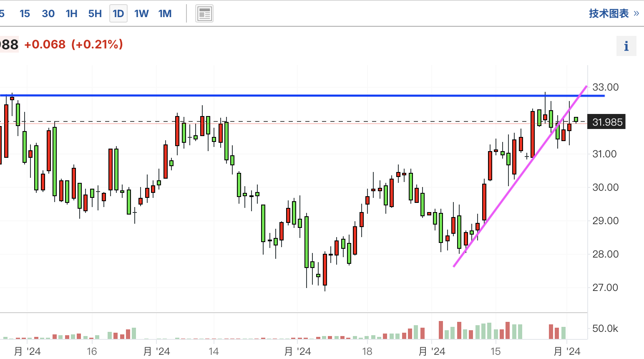
Task: Click the 30.00 price axis label
Action: 606,187
